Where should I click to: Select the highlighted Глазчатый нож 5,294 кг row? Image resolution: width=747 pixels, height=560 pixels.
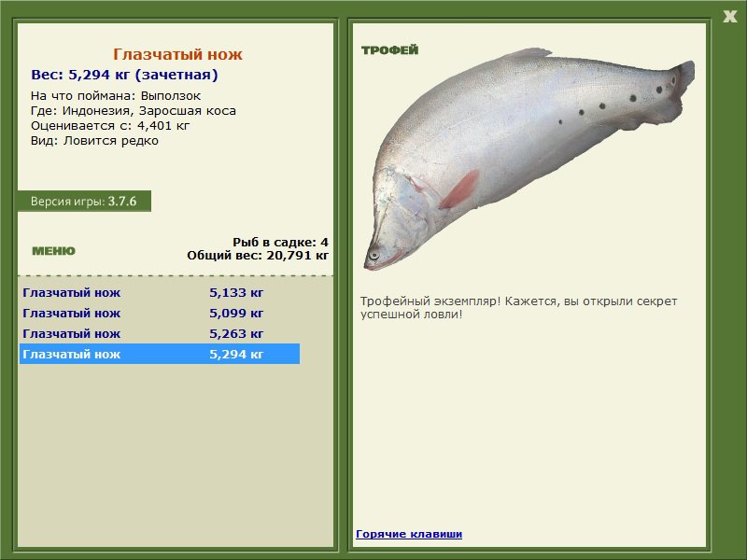click(160, 354)
